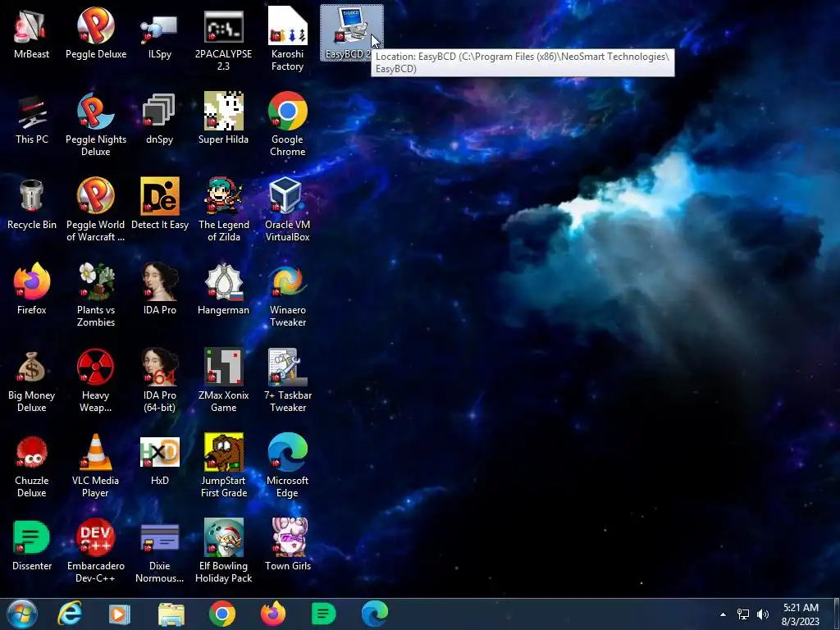The width and height of the screenshot is (840, 630).
Task: Click the ZMax Xonix Game icon
Action: (x=223, y=380)
